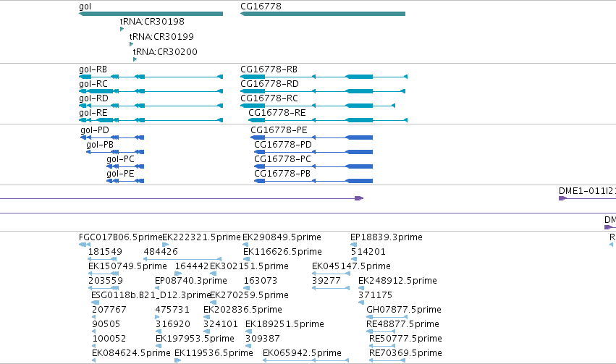Viewport: 616px width, 364px height.
Task: Click the EP08740.3prime EST
Action: click(191, 281)
